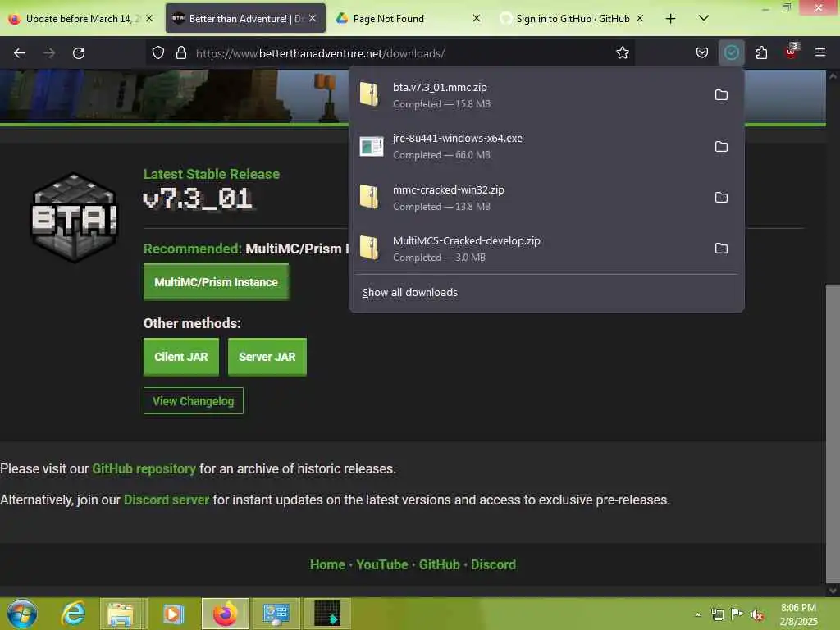
Task: Click the muted volume tray icon
Action: pos(756,614)
